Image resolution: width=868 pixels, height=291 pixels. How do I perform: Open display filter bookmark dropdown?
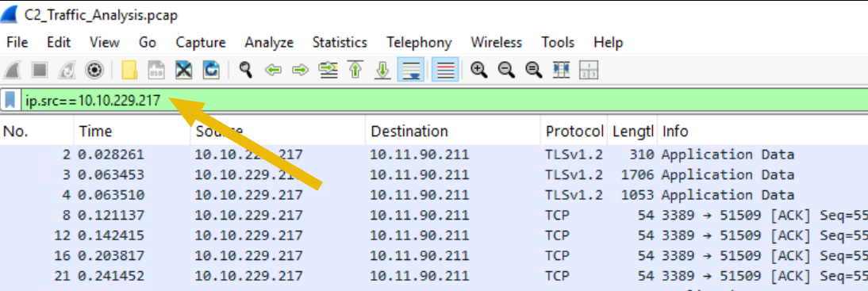[10, 100]
